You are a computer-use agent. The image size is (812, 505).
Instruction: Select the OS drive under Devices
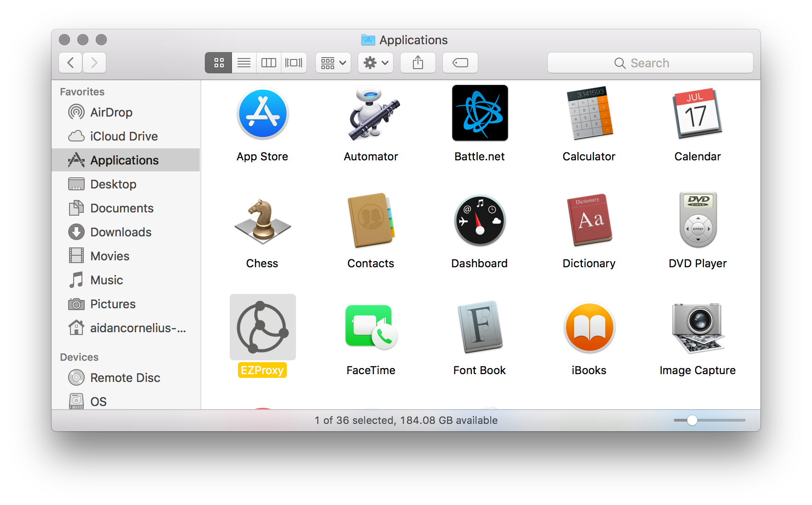126,401
